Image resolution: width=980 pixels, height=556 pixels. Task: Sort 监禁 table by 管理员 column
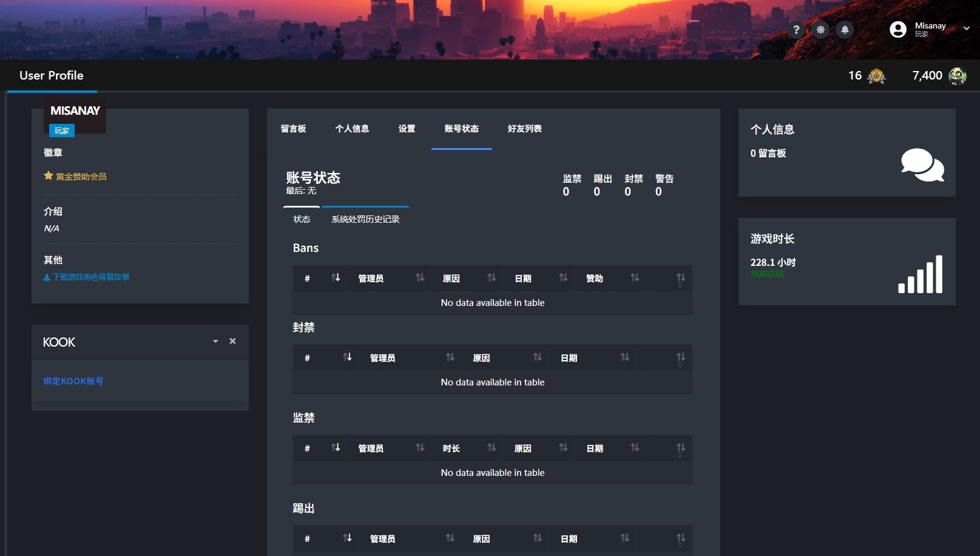388,448
